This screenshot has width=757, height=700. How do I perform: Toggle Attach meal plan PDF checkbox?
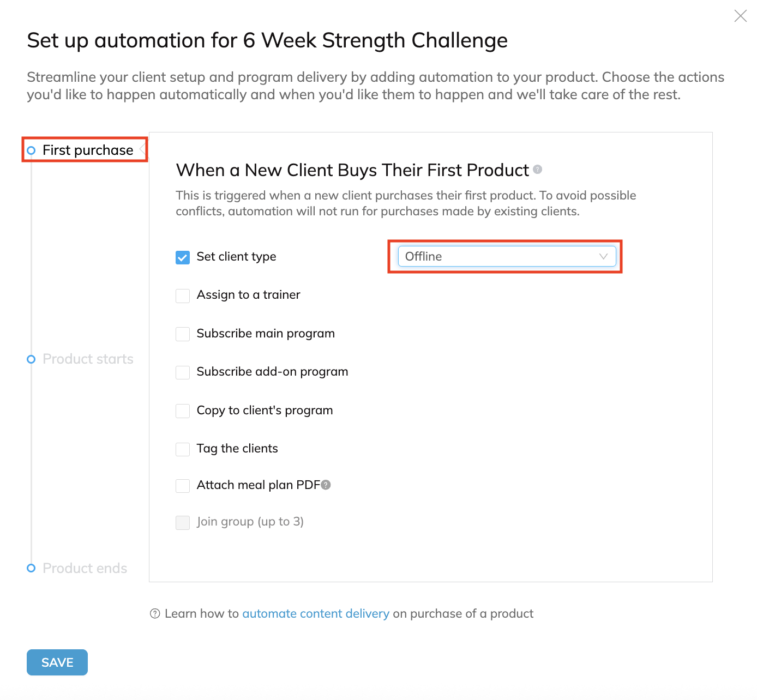pyautogui.click(x=183, y=486)
